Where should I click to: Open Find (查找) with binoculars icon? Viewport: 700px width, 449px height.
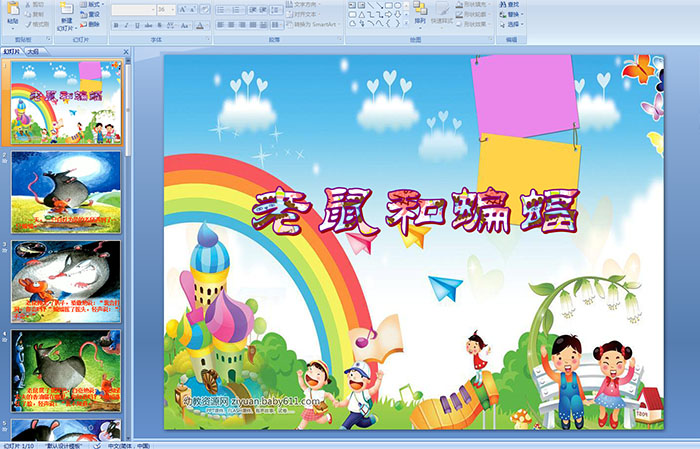pos(509,4)
